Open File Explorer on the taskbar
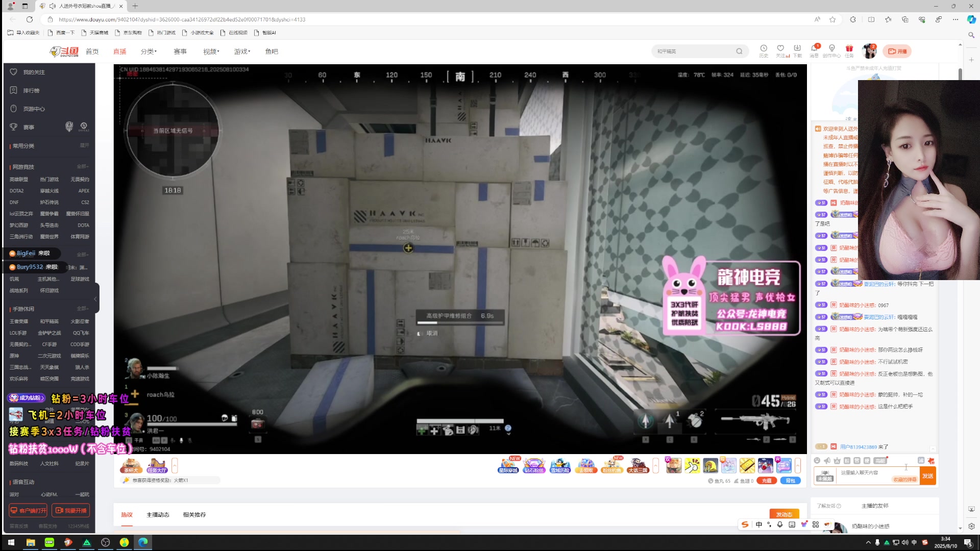980x551 pixels. [x=31, y=542]
